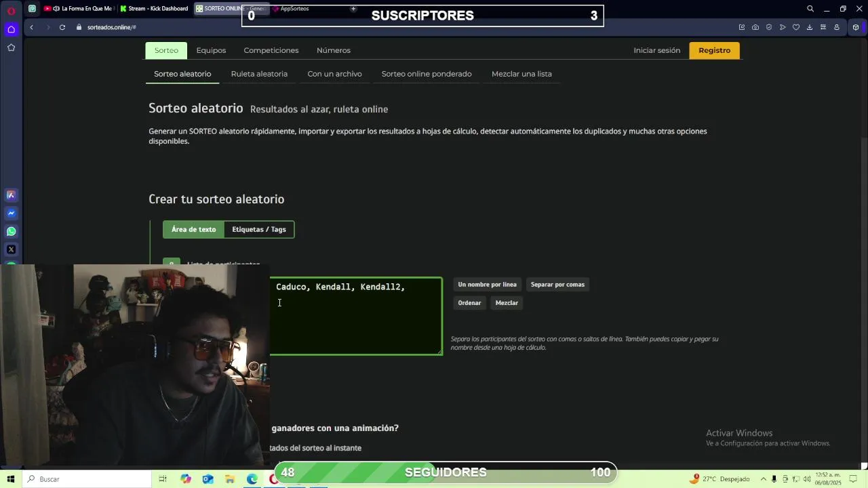The image size is (868, 488).
Task: Open the Opera start page home icon
Action: click(x=11, y=29)
